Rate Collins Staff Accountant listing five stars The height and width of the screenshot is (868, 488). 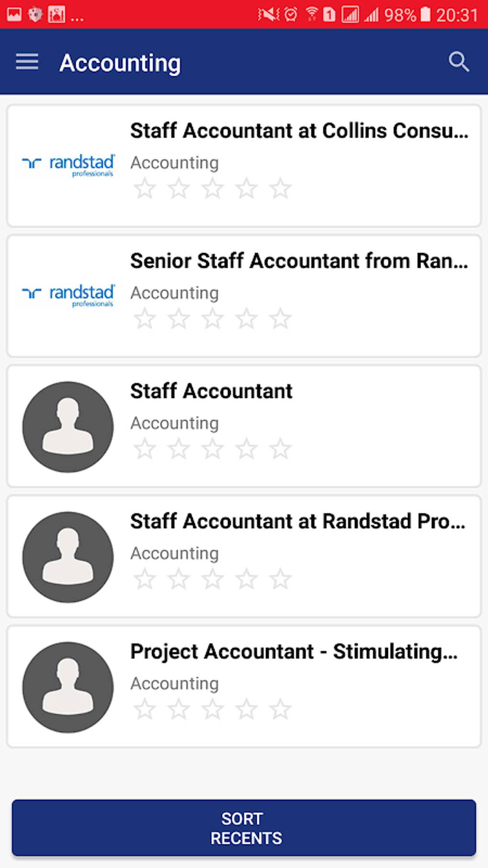point(280,188)
